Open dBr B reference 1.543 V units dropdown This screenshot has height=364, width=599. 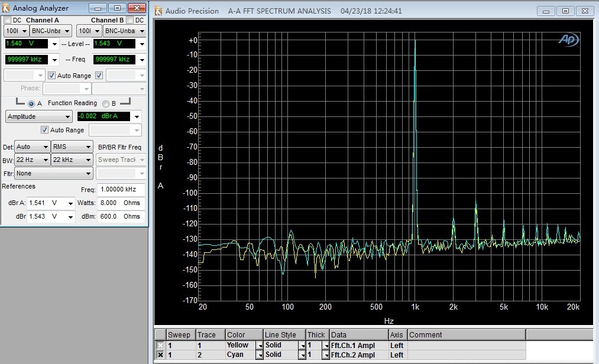[70, 216]
